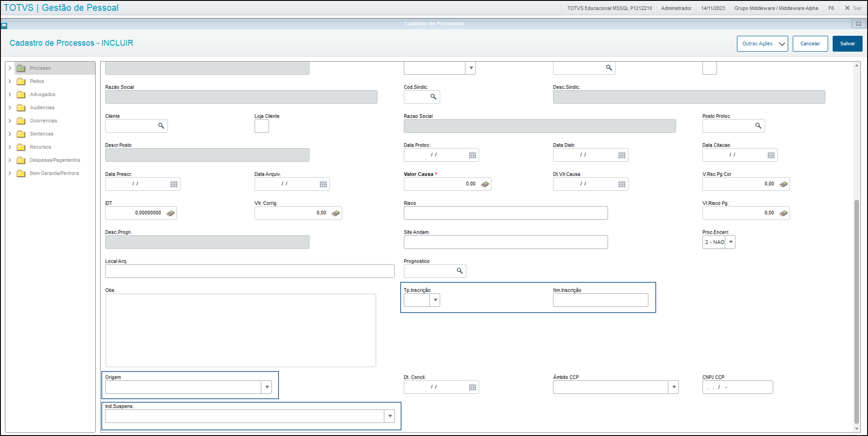Click the Sentencas folder icon
Screen dimensions: 868x436
(x=21, y=134)
